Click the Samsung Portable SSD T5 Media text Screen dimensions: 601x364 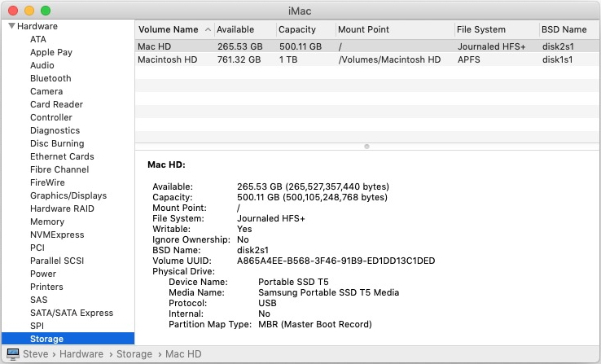tap(328, 292)
